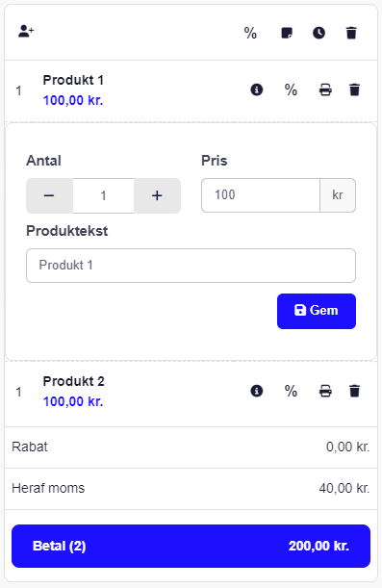Save changes with Gem button

pyautogui.click(x=317, y=311)
